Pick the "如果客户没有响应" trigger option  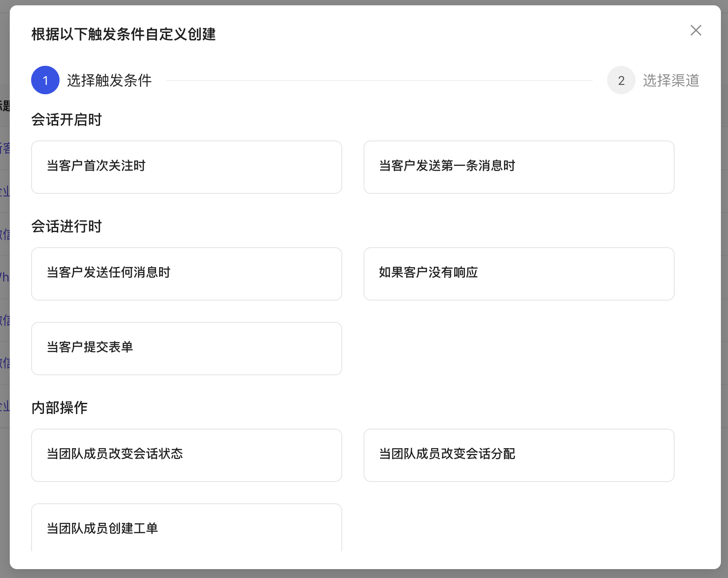click(519, 274)
